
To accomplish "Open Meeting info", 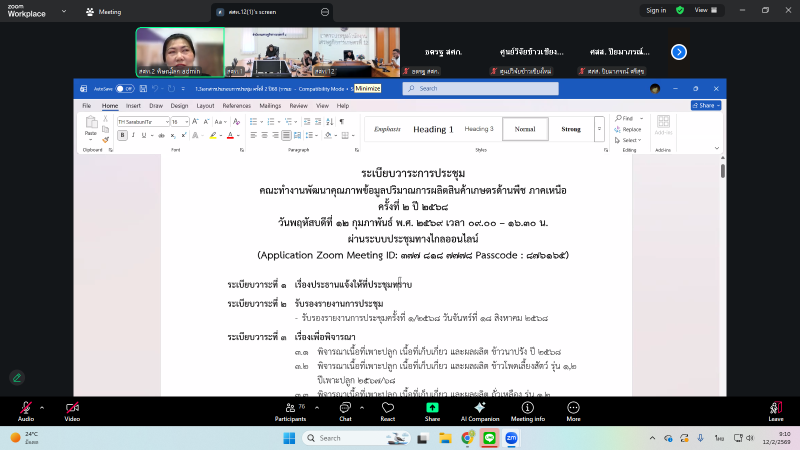I will 527,411.
